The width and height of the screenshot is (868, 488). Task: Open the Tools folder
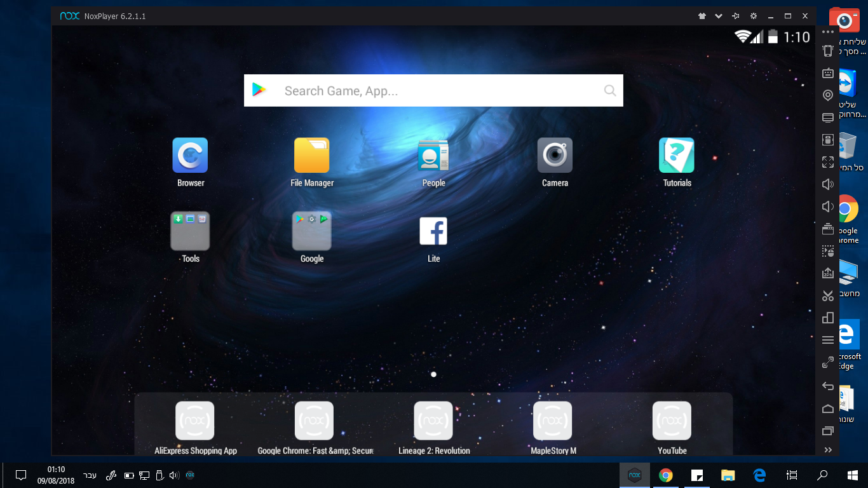[x=190, y=231]
